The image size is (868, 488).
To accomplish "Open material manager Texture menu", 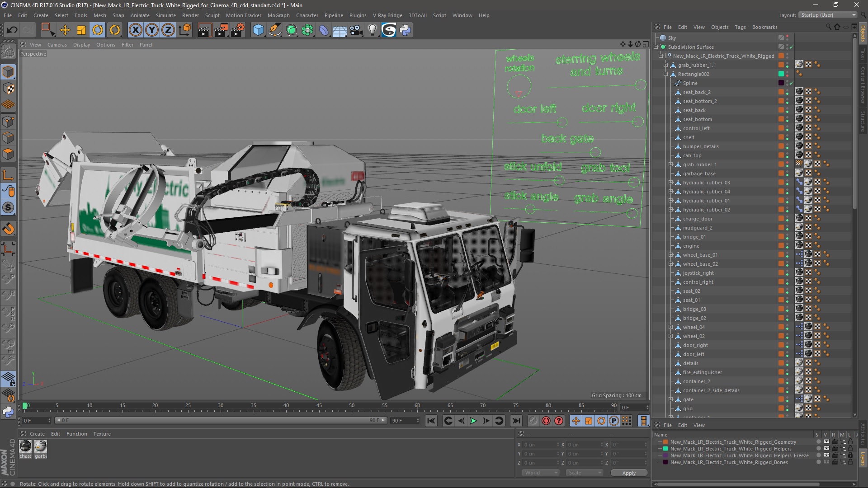I will [x=102, y=434].
